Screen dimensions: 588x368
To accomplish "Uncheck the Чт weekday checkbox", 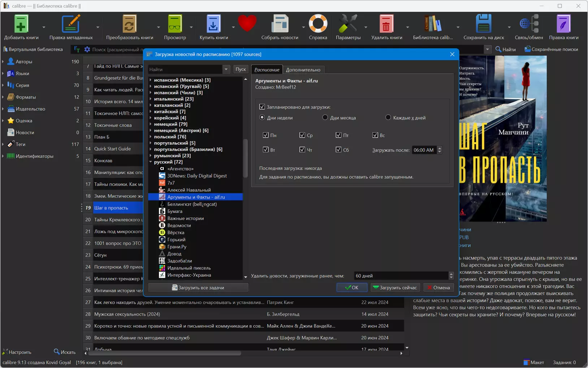I will [302, 150].
